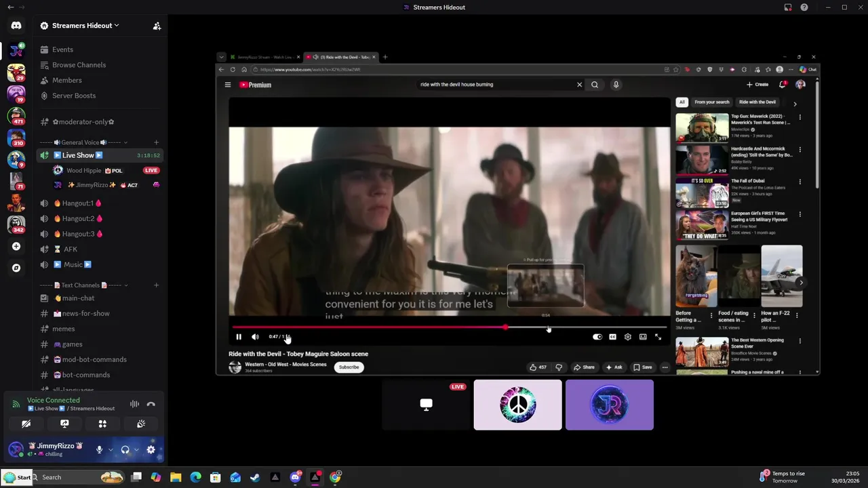Toggle YouTube autoplay switch in stream
Image resolution: width=868 pixels, height=488 pixels.
597,337
